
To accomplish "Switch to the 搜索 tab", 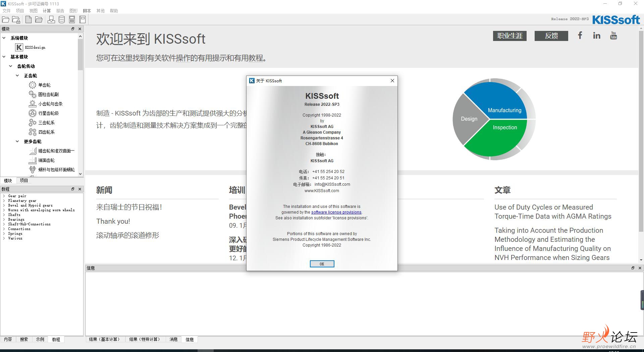I will (24, 339).
